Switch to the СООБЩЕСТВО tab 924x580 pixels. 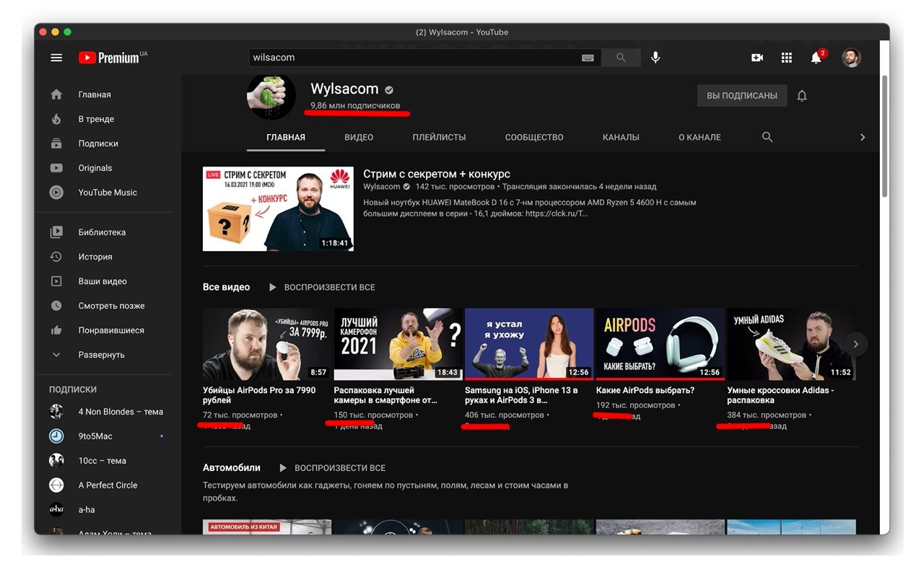[534, 137]
